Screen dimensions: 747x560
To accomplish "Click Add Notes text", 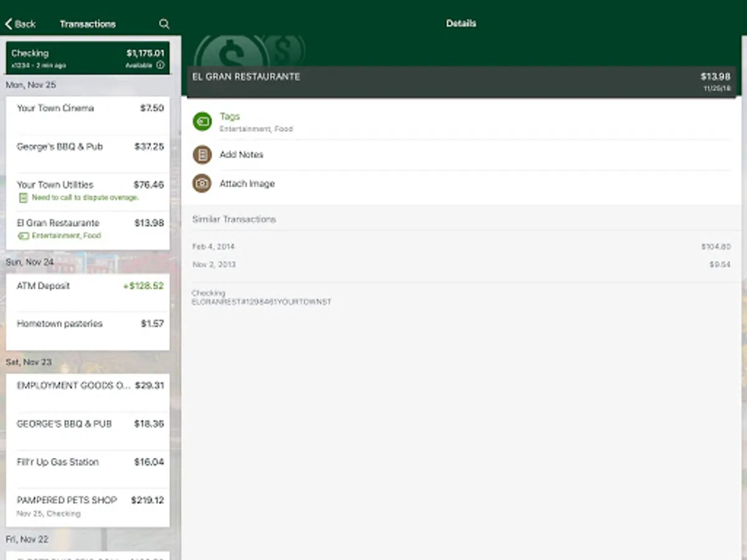I will (242, 154).
